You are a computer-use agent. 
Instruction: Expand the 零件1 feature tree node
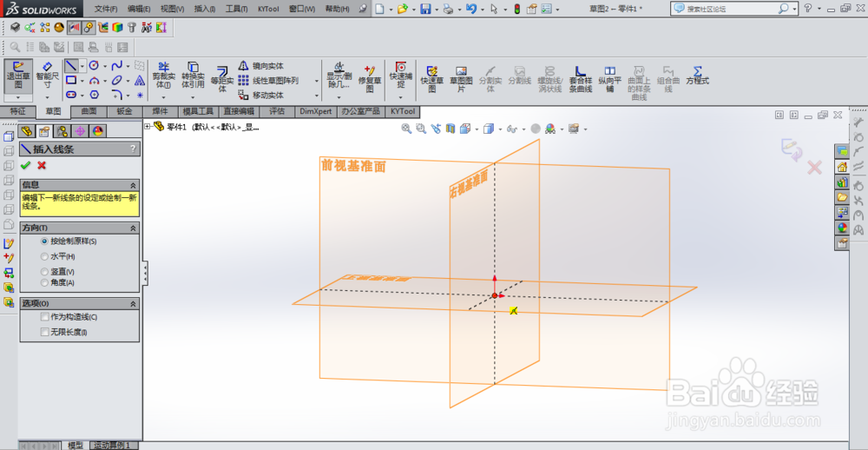(148, 126)
